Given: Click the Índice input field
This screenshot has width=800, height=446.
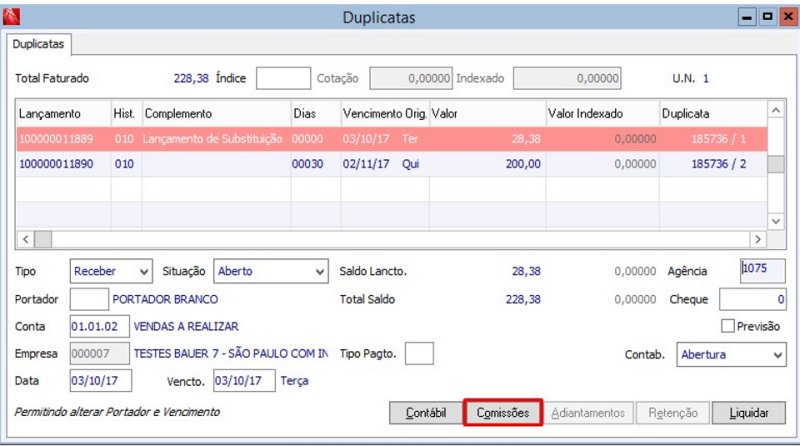Looking at the screenshot, I should click(x=283, y=78).
